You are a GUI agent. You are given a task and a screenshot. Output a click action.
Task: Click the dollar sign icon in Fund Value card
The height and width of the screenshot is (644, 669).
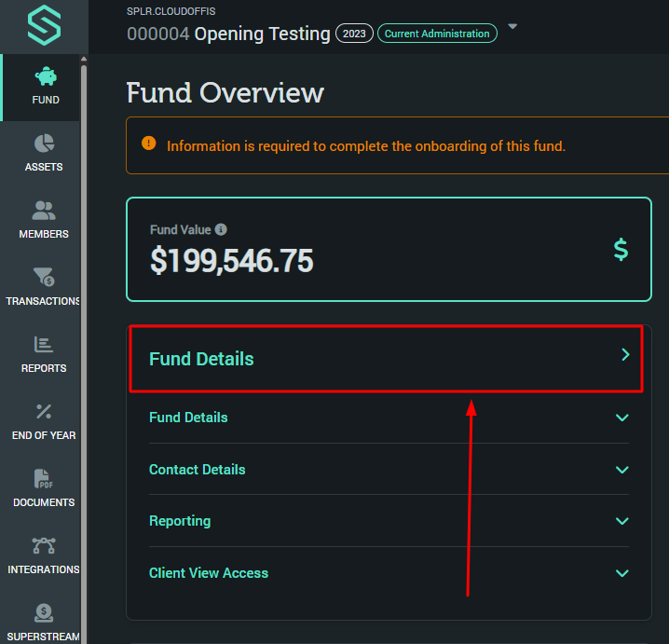[621, 249]
